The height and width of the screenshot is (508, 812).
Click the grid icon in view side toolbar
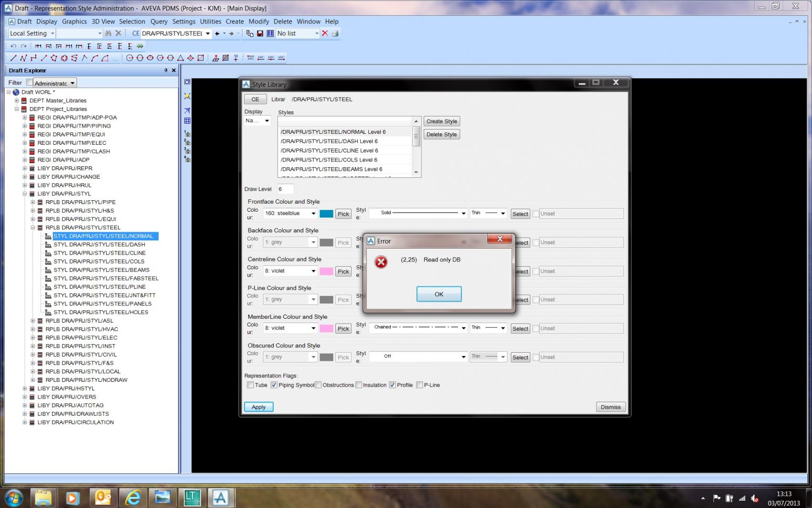[x=187, y=120]
